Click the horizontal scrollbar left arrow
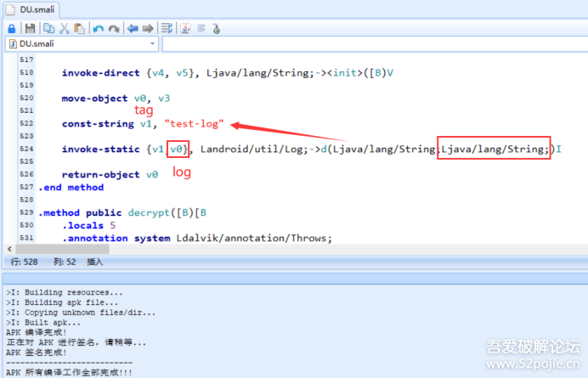This screenshot has width=588, height=378. [9, 249]
